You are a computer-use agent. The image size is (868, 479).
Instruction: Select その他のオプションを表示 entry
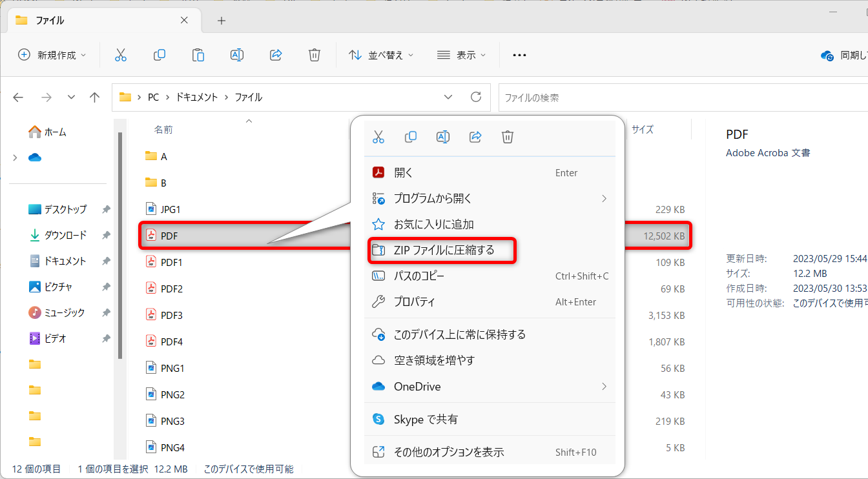coord(448,452)
